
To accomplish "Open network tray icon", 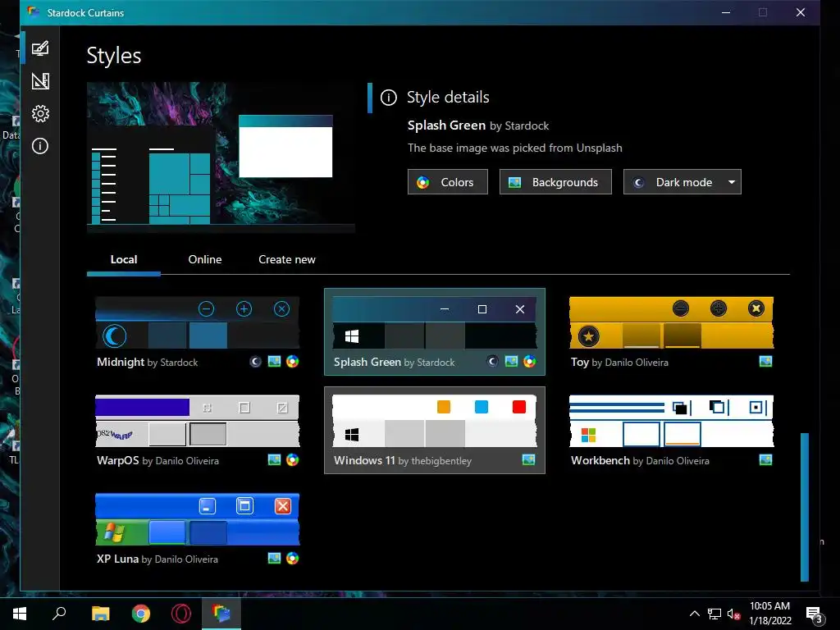I will click(x=714, y=614).
